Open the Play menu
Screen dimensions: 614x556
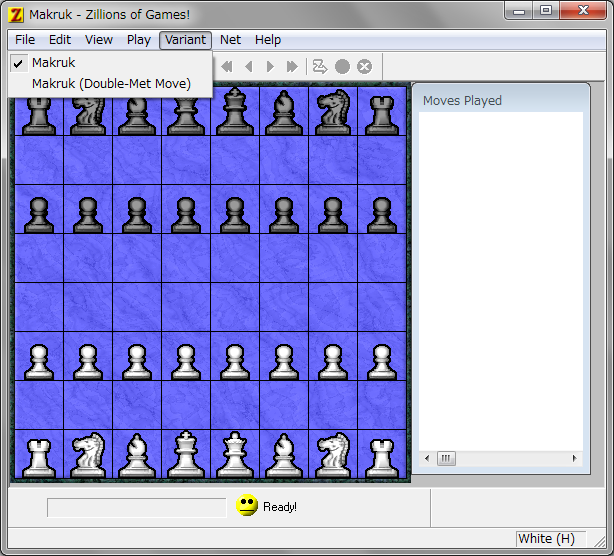click(x=139, y=40)
